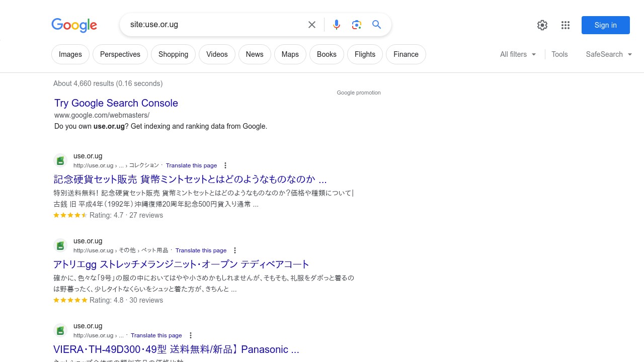The width and height of the screenshot is (644, 362).
Task: Open the 記念硬貨セット販売 result title
Action: point(190,179)
